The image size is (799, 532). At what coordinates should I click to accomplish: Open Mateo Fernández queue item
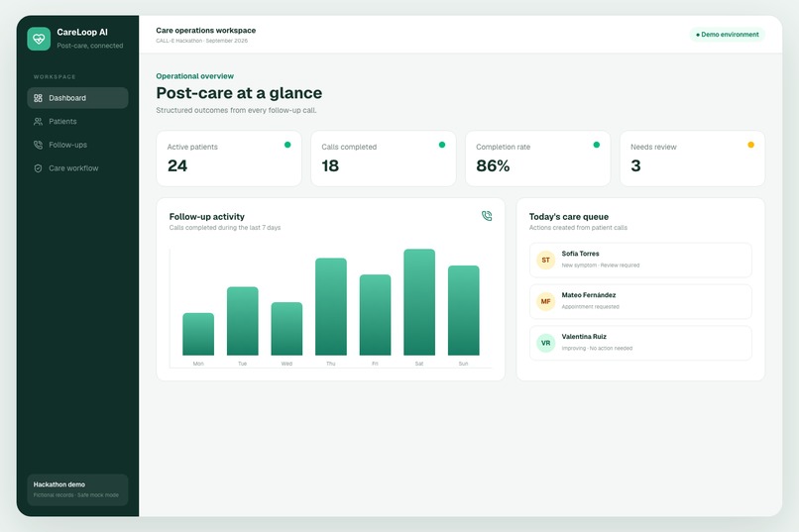(x=640, y=301)
